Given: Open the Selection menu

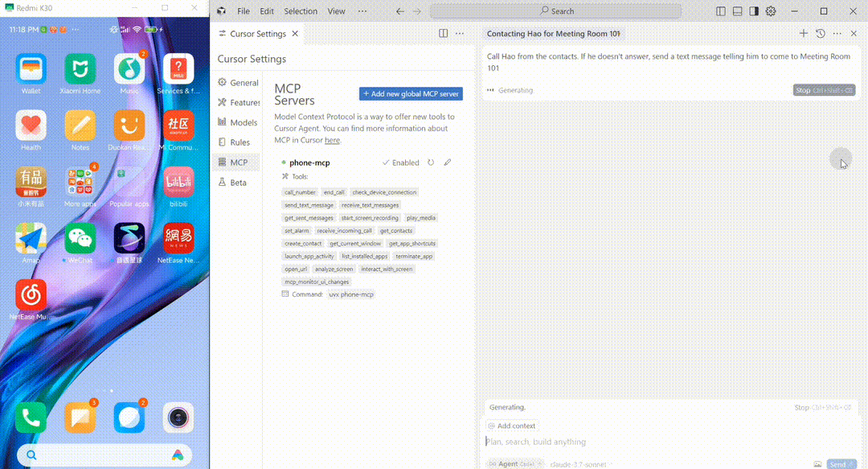Looking at the screenshot, I should [x=301, y=11].
